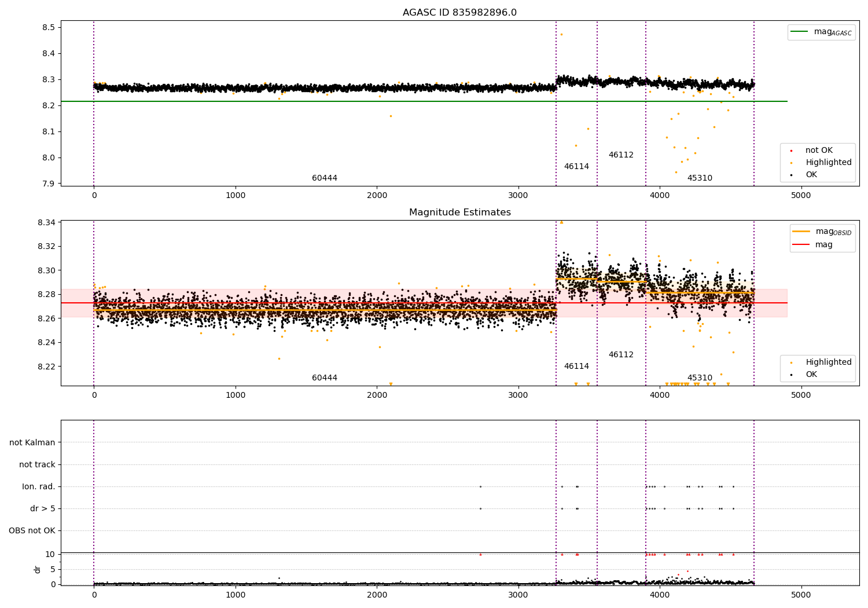Click the "3000" x-axis tick of Magnitude Estimates plot
868x608 pixels.
tap(518, 395)
